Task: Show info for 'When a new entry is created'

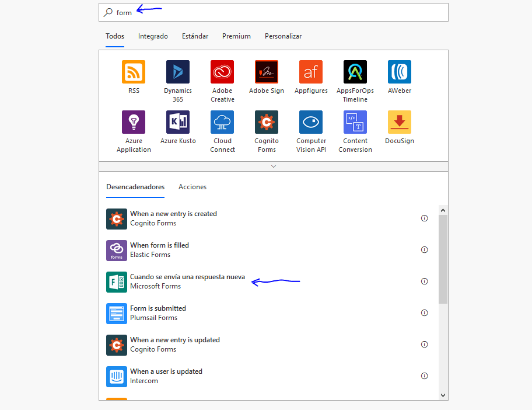Action: (x=424, y=218)
